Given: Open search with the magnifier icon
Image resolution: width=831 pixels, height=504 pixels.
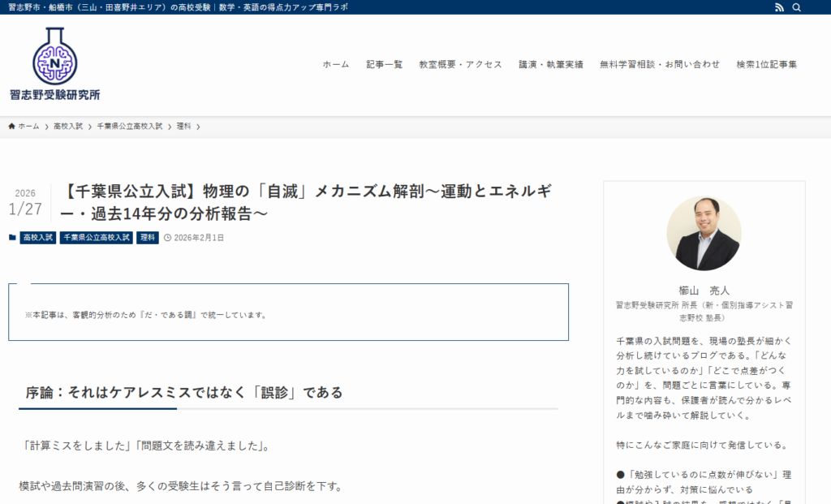Looking at the screenshot, I should [796, 7].
